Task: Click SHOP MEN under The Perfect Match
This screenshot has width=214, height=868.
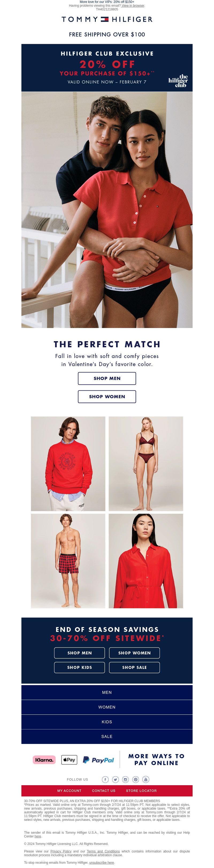Action: (x=107, y=378)
